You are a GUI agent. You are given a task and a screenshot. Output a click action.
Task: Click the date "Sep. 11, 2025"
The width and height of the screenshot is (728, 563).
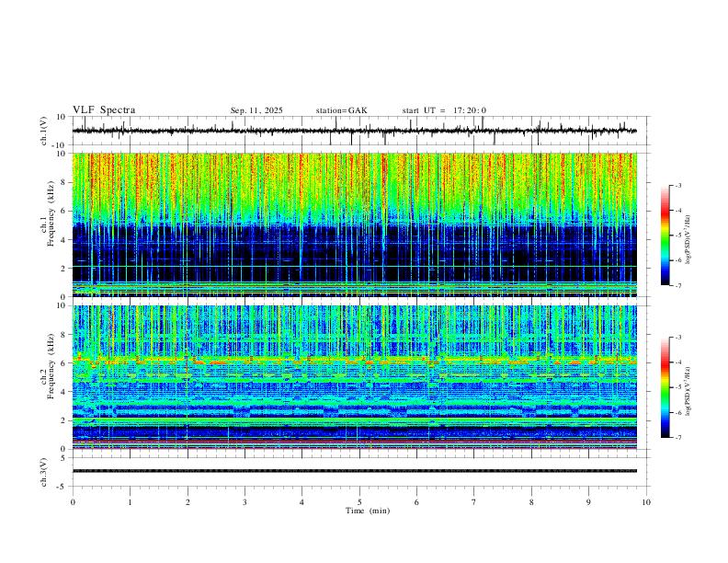(256, 110)
